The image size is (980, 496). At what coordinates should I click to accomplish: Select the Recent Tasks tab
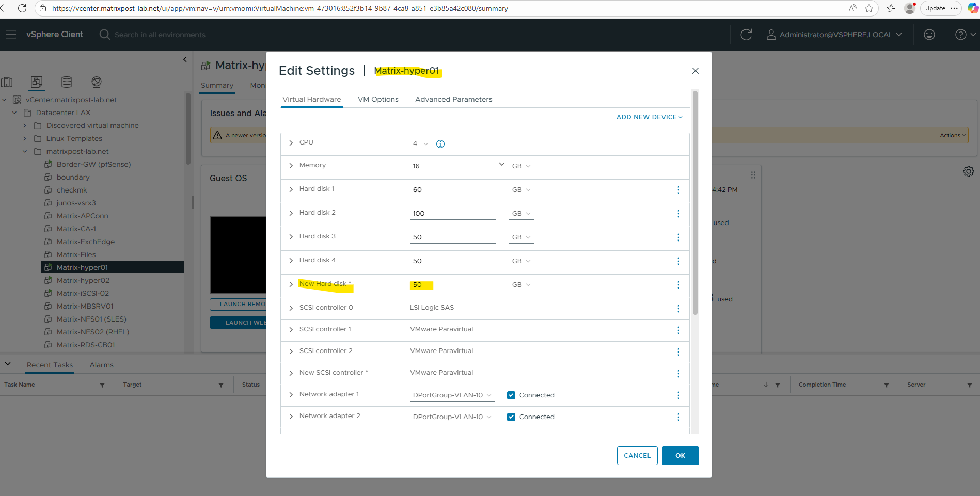(50, 365)
